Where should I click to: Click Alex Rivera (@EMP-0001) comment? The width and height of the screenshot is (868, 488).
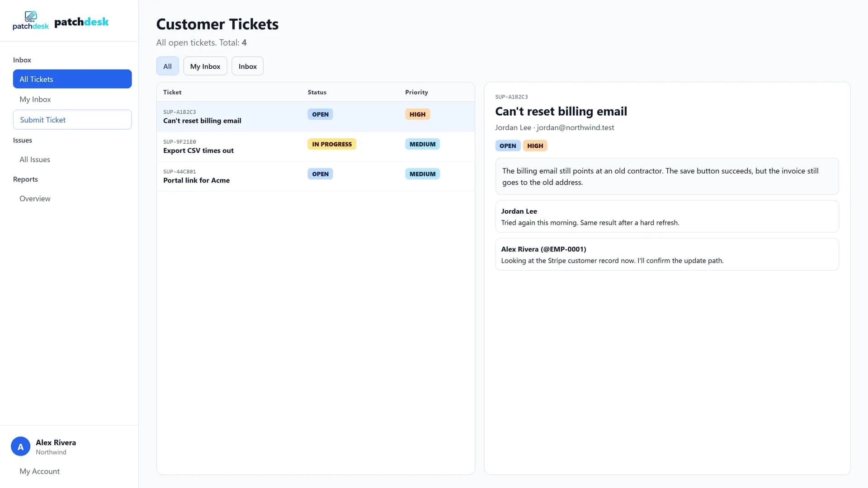click(x=667, y=254)
